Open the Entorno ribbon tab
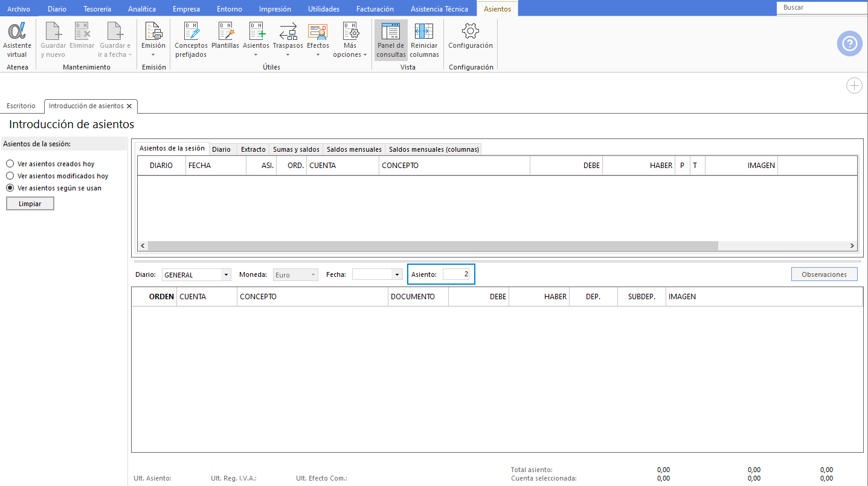Screen dimensions: 868x486 [x=230, y=9]
